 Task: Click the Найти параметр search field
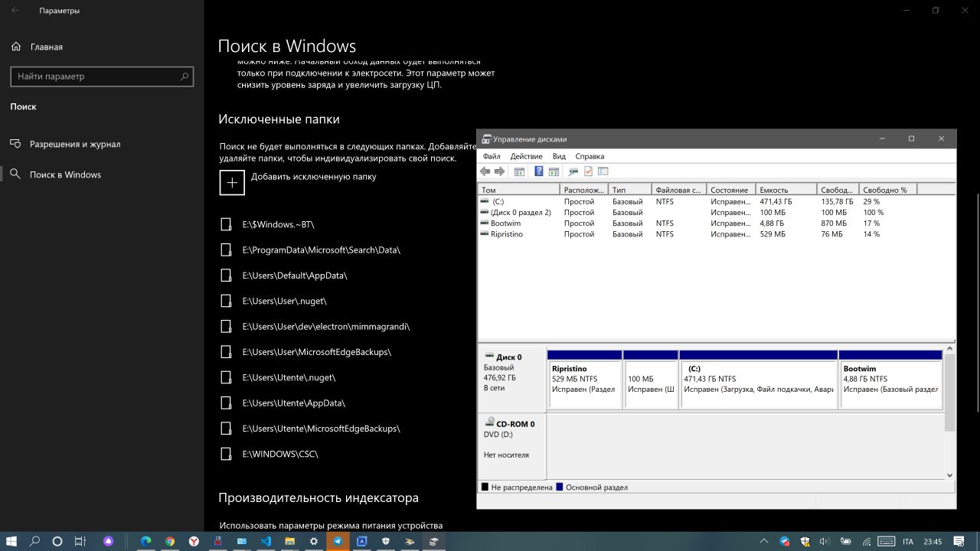click(x=102, y=77)
